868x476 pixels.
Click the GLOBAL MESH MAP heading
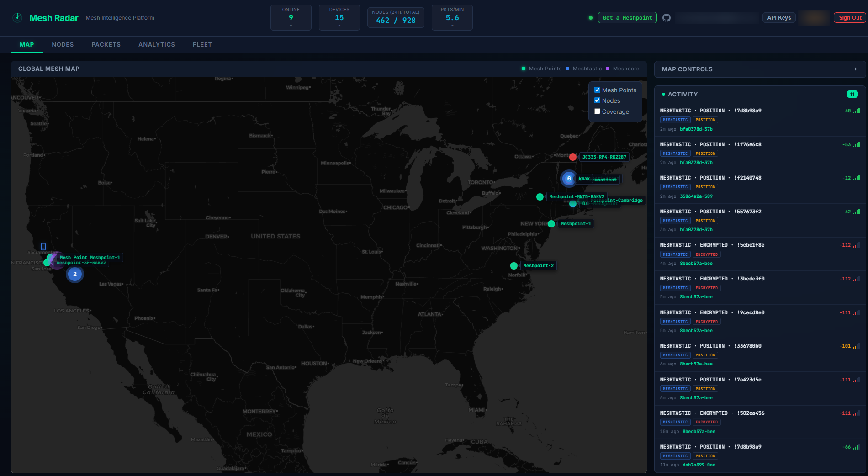(49, 69)
